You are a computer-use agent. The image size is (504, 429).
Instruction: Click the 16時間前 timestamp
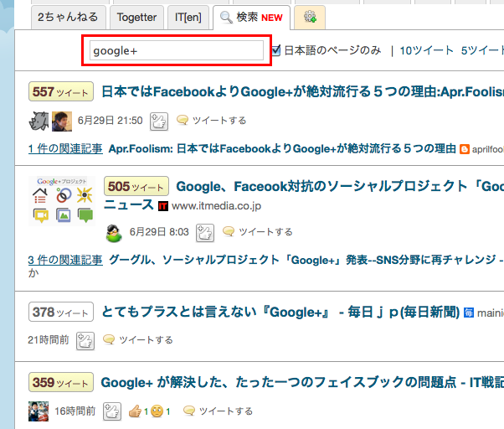tap(75, 411)
